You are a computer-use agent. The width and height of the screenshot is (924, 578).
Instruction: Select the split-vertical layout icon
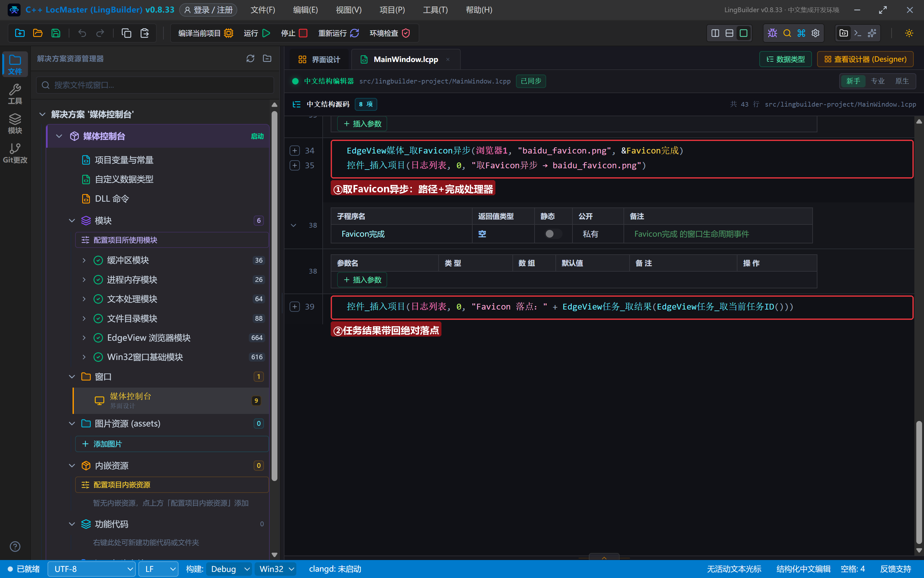[x=715, y=33]
